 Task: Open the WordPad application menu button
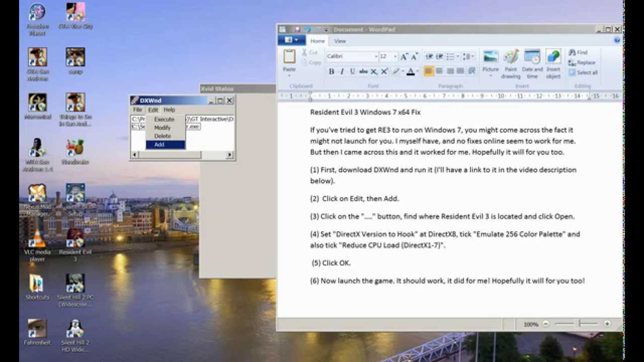[291, 40]
